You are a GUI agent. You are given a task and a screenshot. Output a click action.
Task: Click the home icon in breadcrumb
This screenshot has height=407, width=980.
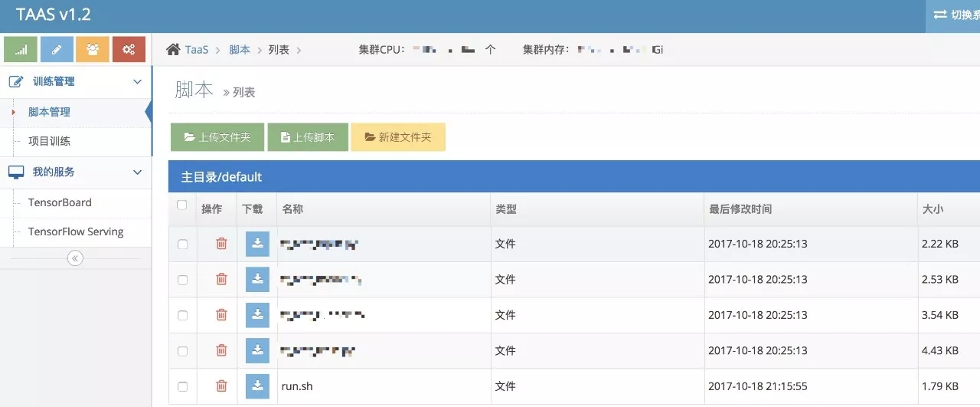point(174,49)
